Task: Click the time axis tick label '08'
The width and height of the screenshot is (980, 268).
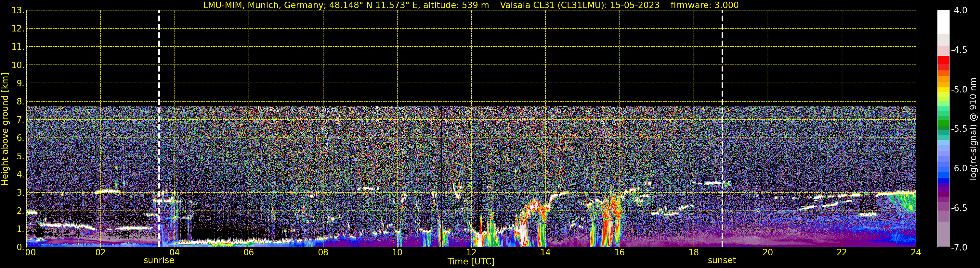Action: click(x=323, y=253)
